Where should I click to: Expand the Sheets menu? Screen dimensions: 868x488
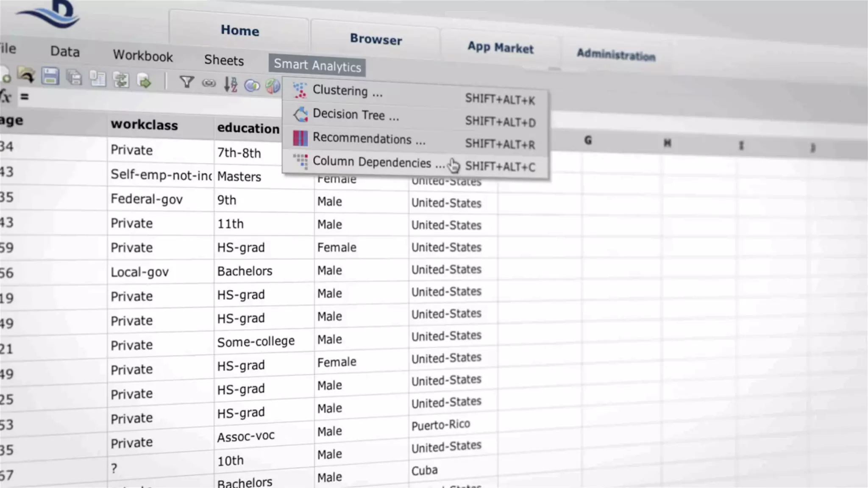[x=224, y=60]
